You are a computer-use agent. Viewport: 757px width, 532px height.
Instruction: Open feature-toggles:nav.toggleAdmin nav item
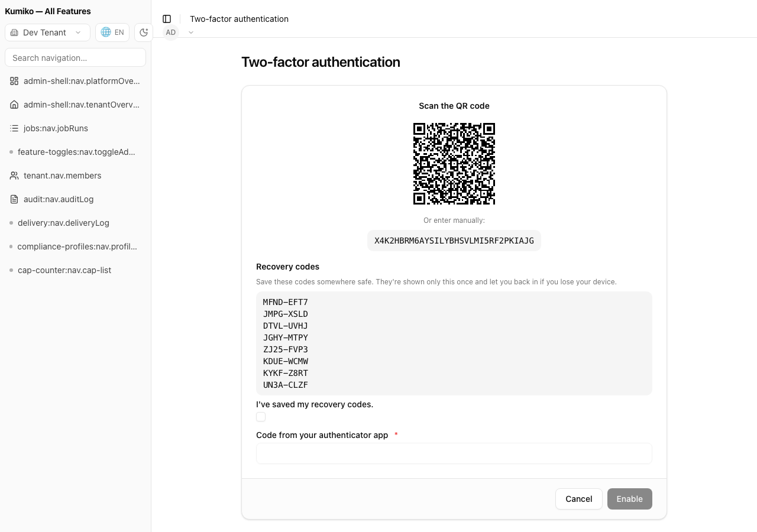click(x=75, y=152)
